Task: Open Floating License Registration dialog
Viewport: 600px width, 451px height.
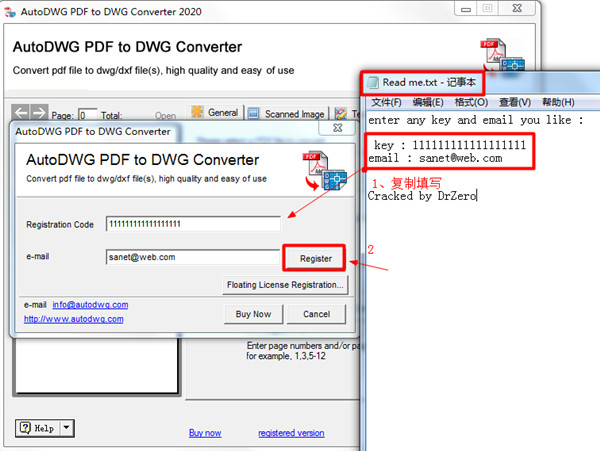Action: pyautogui.click(x=285, y=285)
